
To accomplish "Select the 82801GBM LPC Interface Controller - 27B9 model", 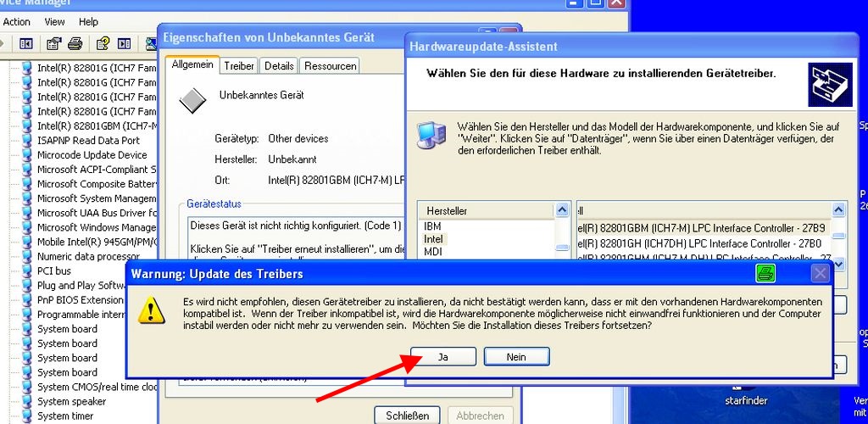I will tap(703, 228).
